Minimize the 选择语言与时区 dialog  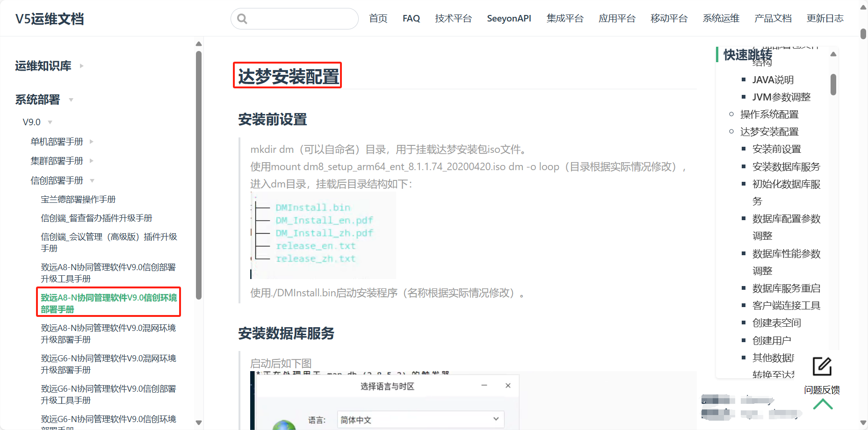[485, 386]
